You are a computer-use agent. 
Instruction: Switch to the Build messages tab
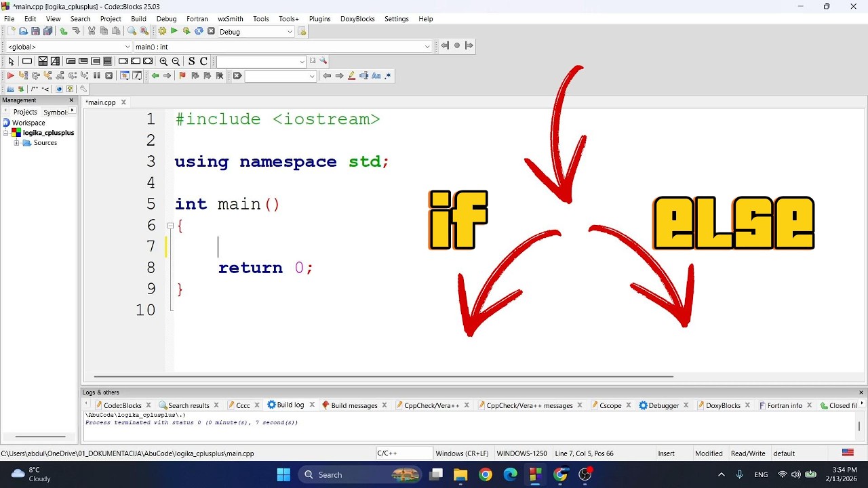(354, 405)
